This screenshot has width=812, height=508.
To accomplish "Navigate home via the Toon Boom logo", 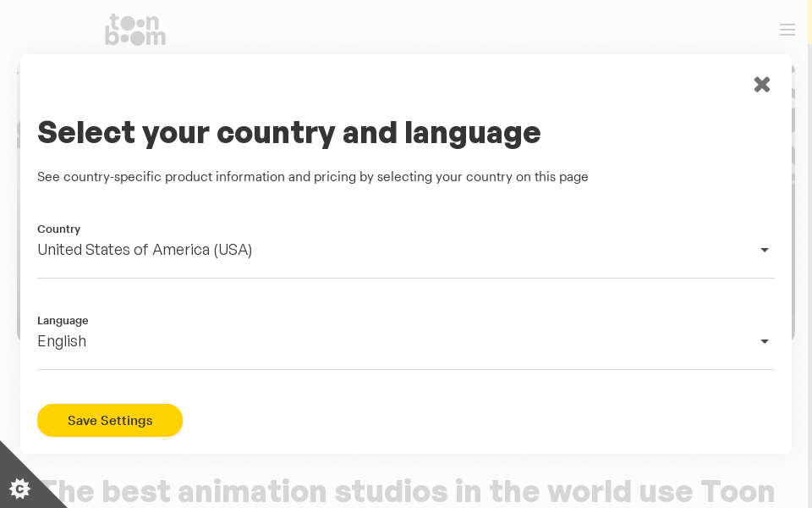I will 135,30.
